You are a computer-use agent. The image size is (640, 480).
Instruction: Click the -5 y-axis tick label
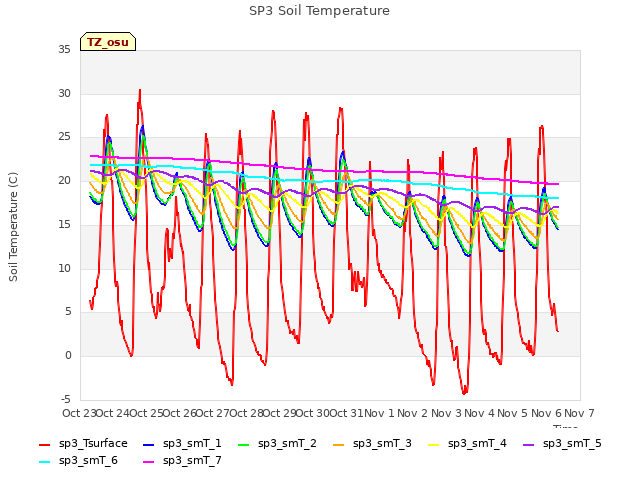click(66, 399)
